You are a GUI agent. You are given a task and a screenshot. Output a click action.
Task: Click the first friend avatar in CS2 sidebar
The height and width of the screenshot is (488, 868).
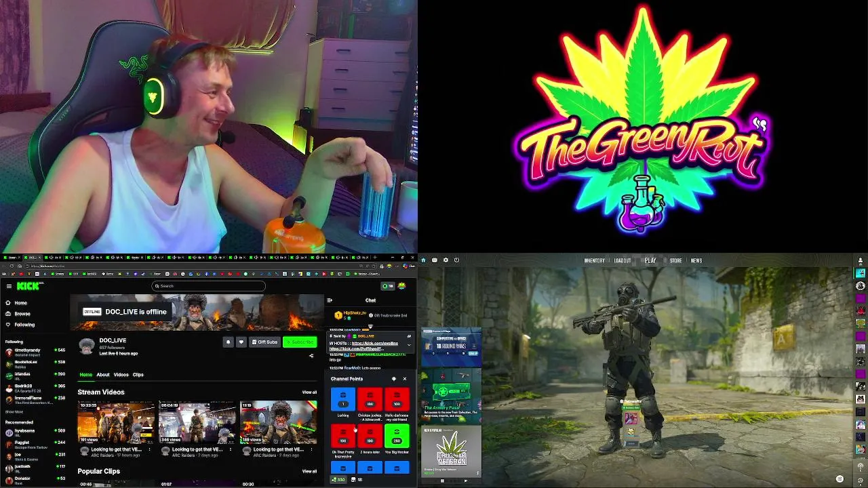(861, 273)
